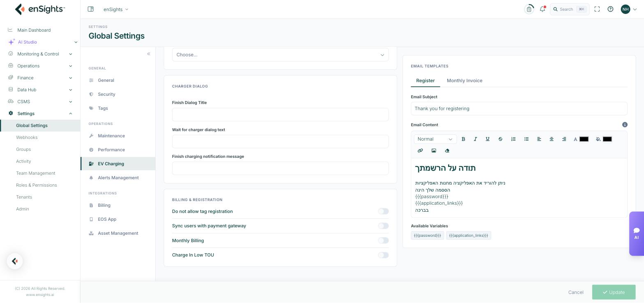Screen dimensions: 644x303
Task: Toggle bold in email editor
Action: click(x=463, y=139)
